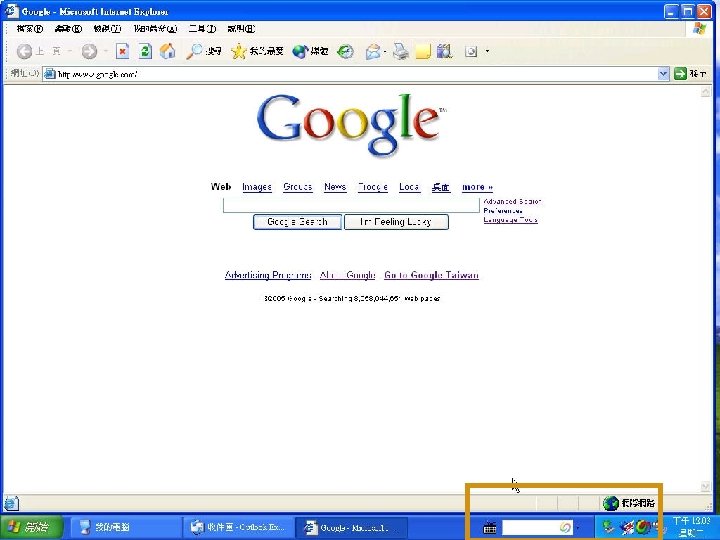This screenshot has width=720, height=540.
Task: Open Advertising Programs link
Action: click(268, 275)
